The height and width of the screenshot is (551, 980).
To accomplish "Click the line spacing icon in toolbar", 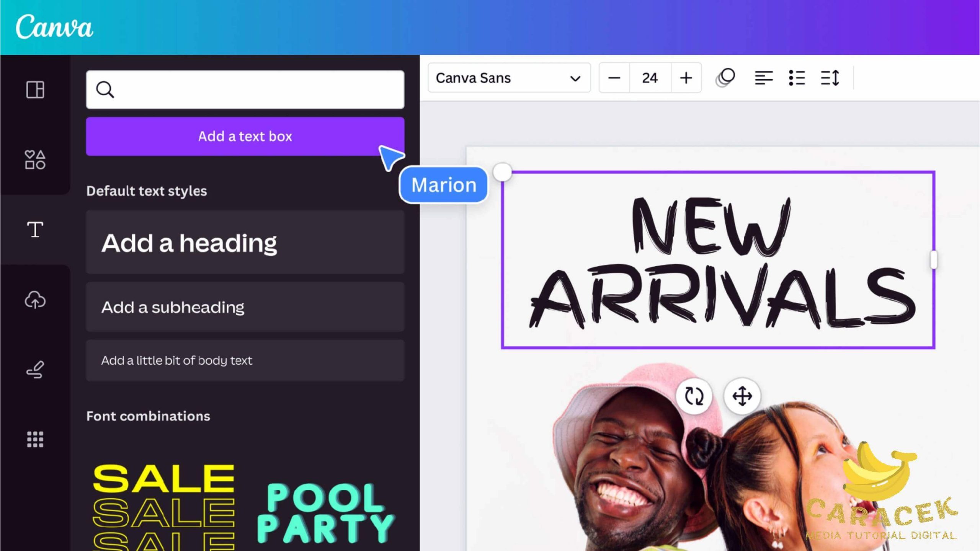I will tap(829, 78).
